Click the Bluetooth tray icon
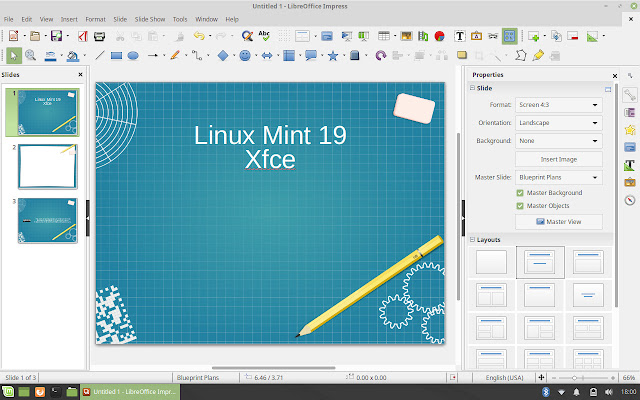Image resolution: width=640 pixels, height=400 pixels. coord(546,392)
